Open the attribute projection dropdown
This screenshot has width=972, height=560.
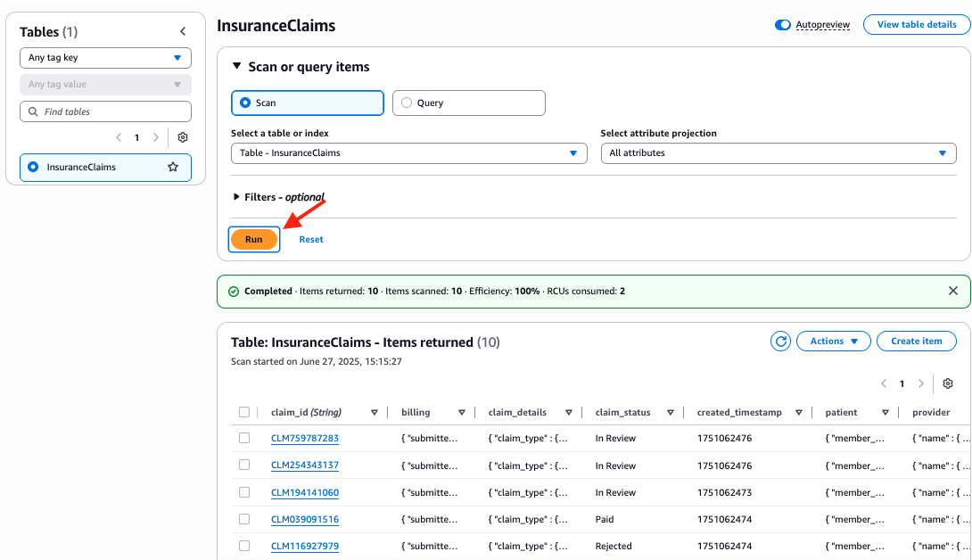tap(778, 153)
